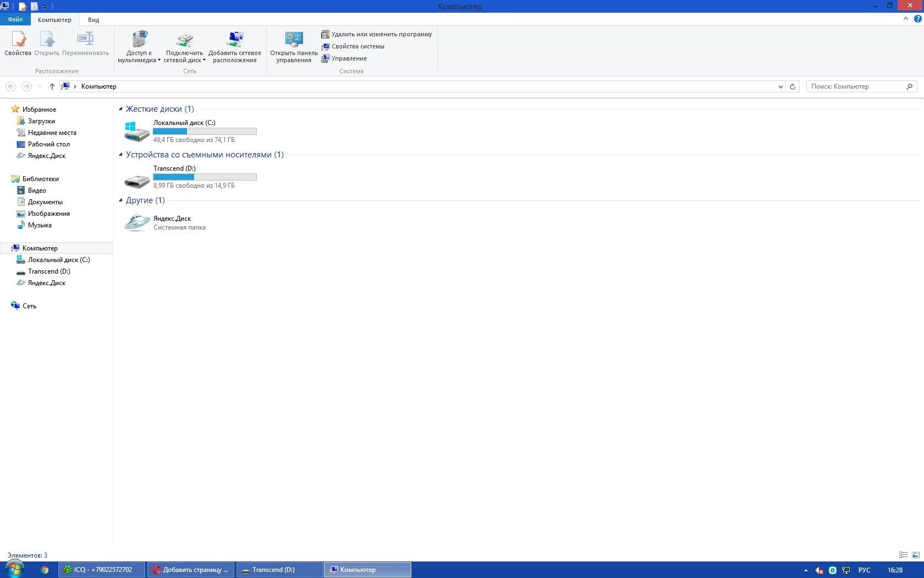Refresh the current location
Image resolution: width=924 pixels, height=578 pixels.
pos(793,86)
